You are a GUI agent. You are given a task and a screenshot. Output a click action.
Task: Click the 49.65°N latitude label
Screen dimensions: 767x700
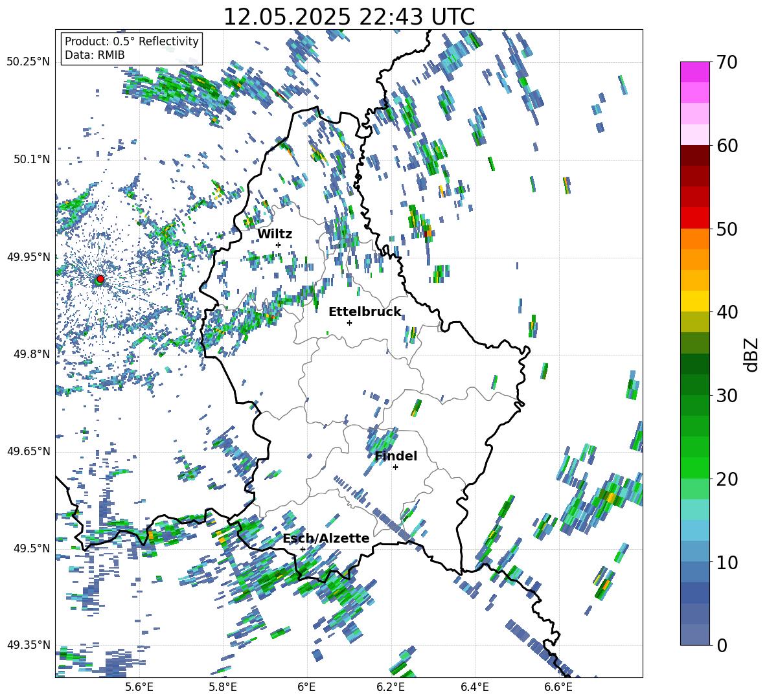pos(29,451)
